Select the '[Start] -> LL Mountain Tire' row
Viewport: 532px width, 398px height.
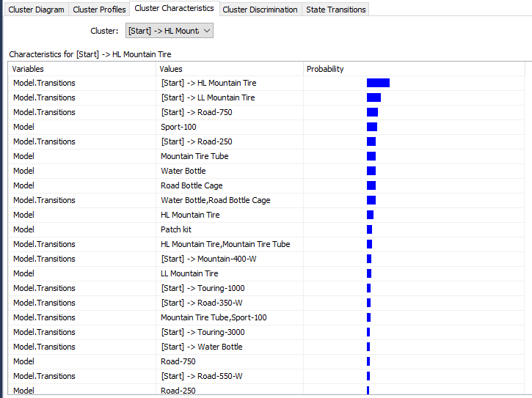click(208, 97)
